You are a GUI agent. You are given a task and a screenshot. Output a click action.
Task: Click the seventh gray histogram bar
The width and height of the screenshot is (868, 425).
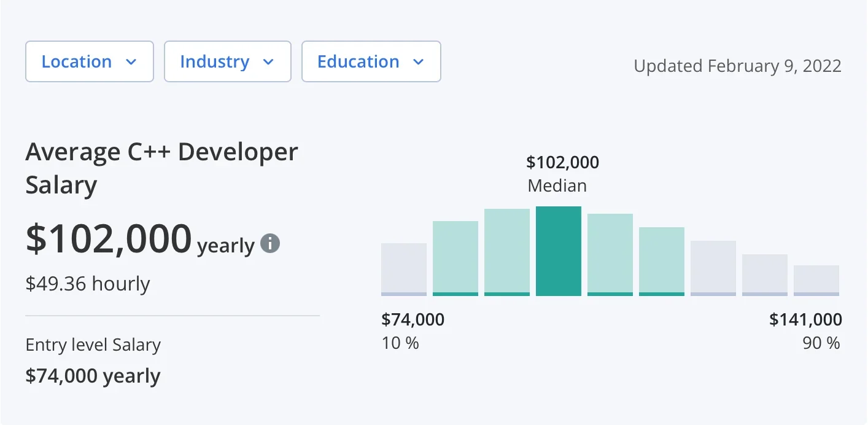click(713, 268)
